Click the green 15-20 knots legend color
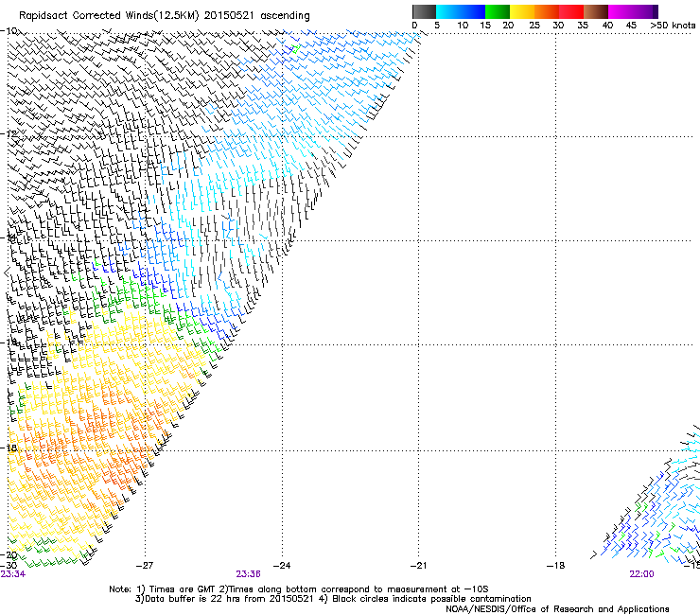This screenshot has height=615, width=700. click(498, 11)
